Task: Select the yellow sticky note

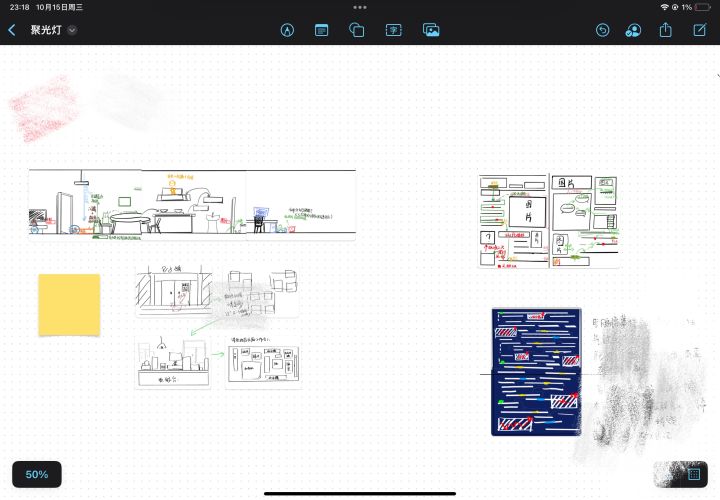Action: [69, 305]
